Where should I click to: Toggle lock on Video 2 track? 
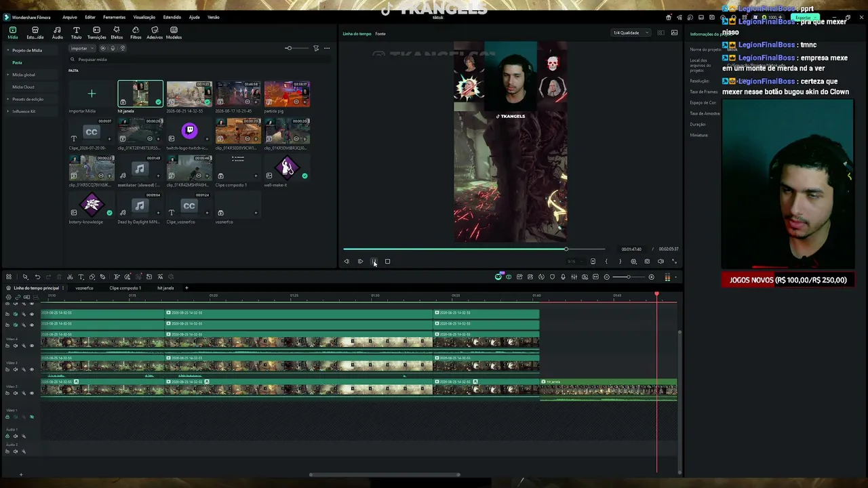(7, 393)
